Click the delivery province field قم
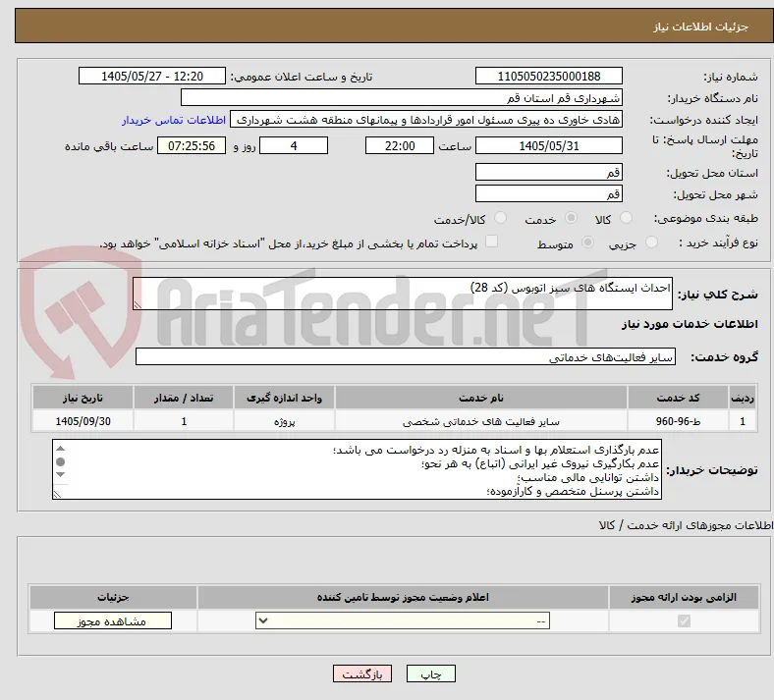The height and width of the screenshot is (700, 774). tap(548, 172)
